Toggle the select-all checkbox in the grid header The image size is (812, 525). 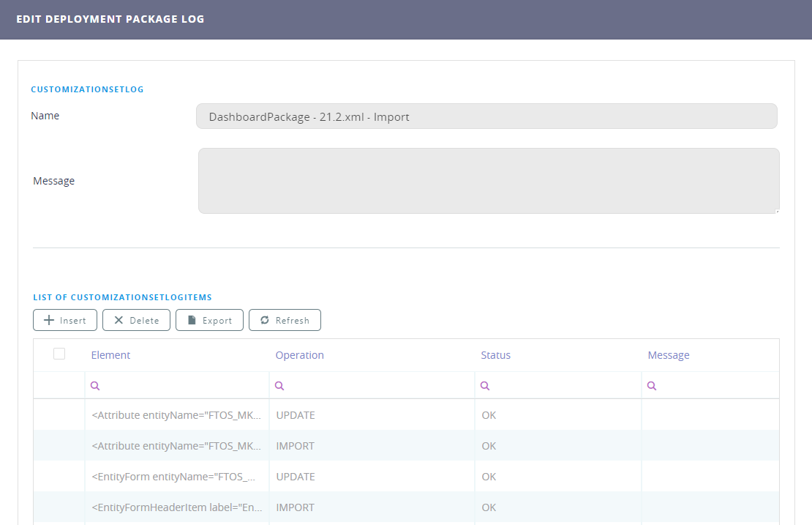tap(59, 354)
